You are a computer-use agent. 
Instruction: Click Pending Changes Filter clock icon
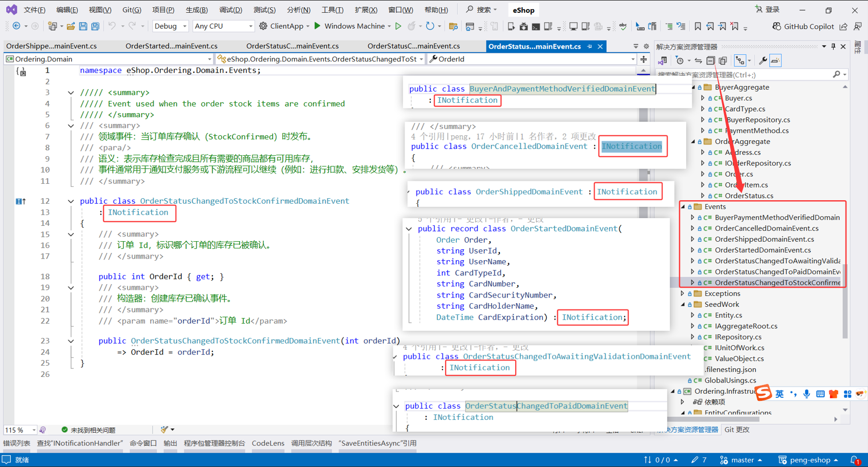coord(680,60)
